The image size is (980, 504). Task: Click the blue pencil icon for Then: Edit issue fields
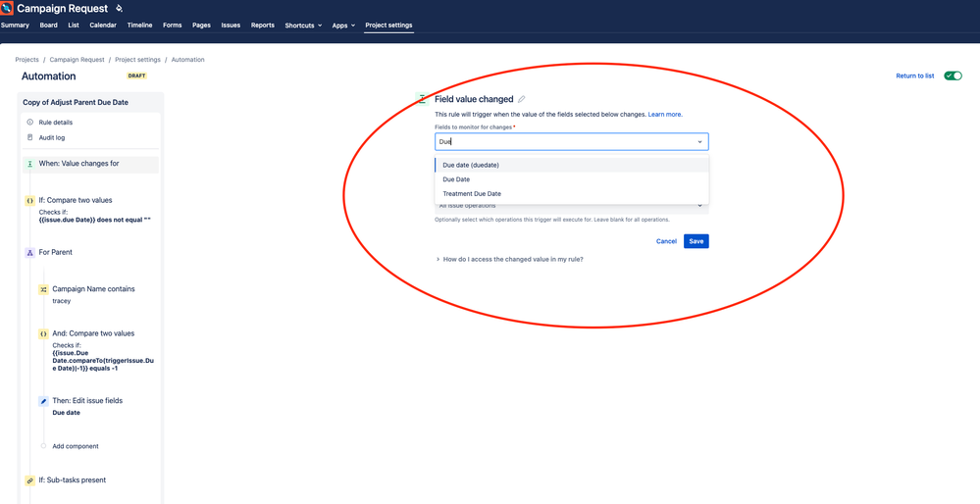[43, 401]
